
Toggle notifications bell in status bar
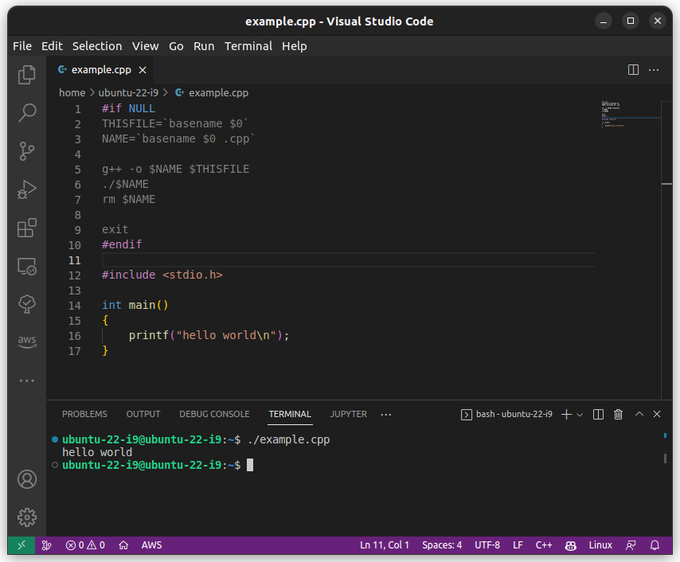point(655,545)
